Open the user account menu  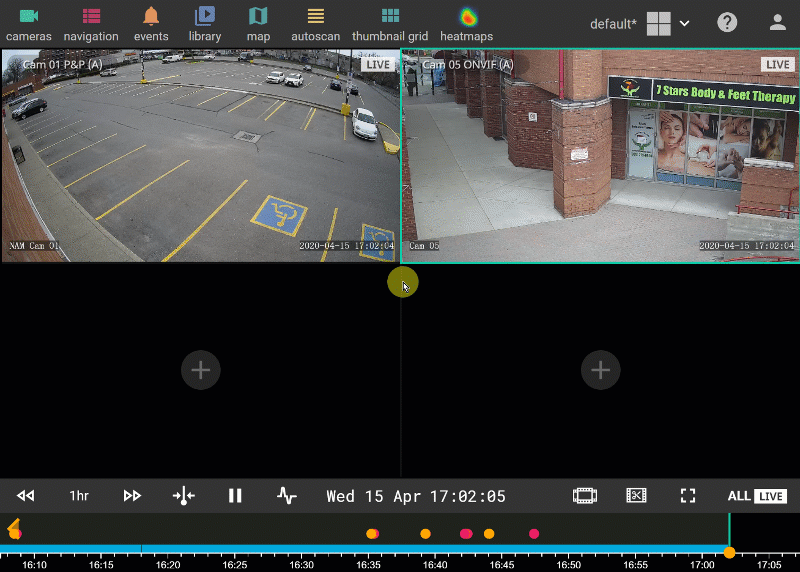(777, 23)
